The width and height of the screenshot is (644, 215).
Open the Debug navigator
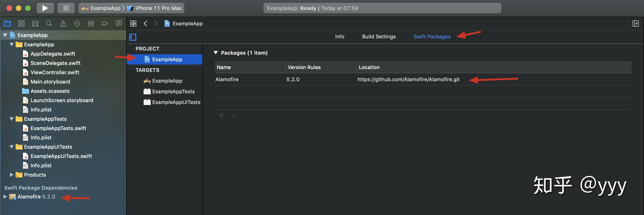(x=91, y=24)
